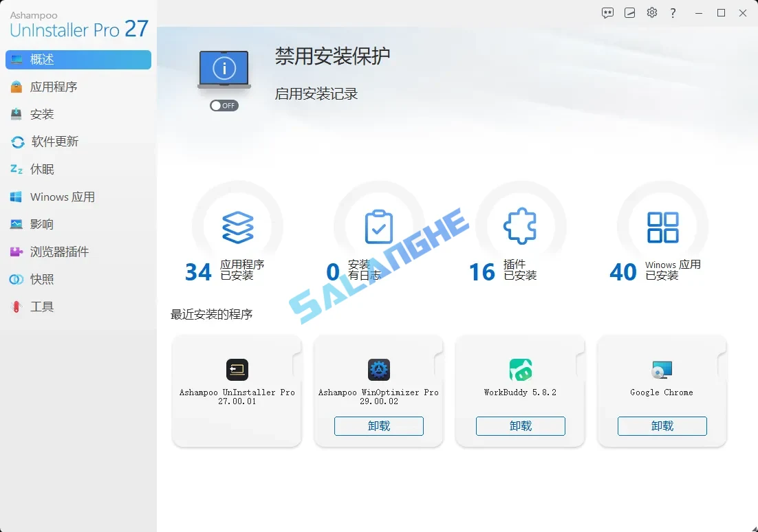Click the 最近安装的程序 heading
The image size is (758, 532).
(x=211, y=315)
